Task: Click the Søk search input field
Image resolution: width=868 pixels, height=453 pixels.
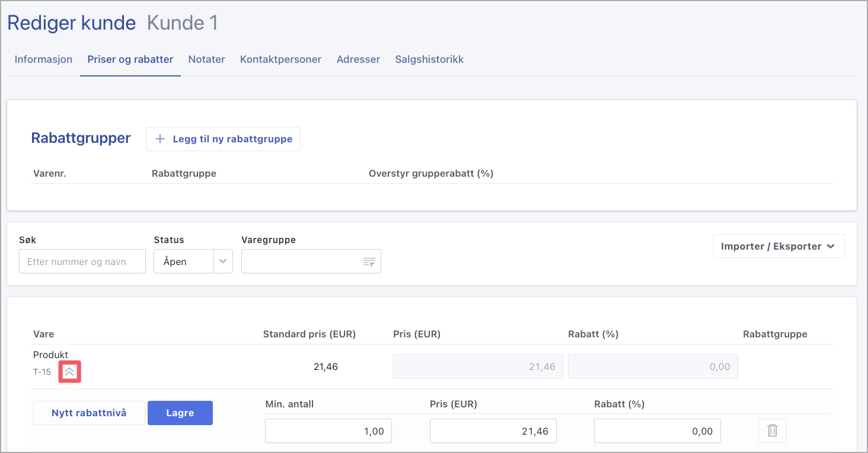Action: (82, 261)
